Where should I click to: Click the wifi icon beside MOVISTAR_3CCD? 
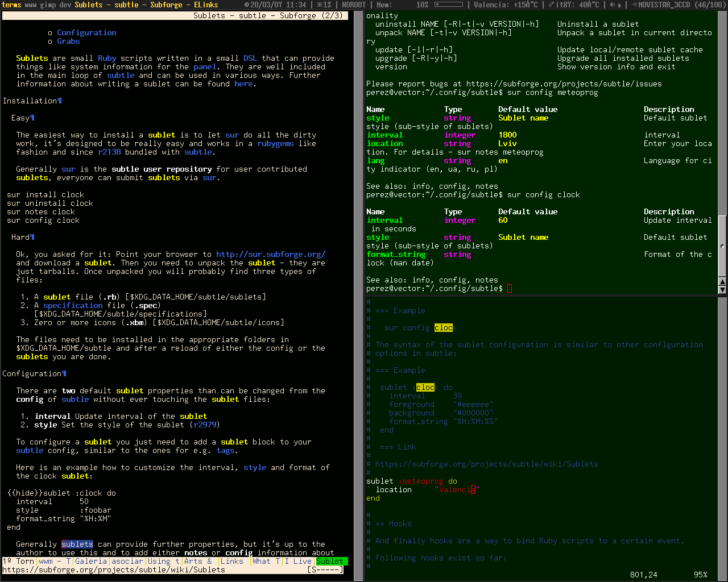click(x=634, y=5)
